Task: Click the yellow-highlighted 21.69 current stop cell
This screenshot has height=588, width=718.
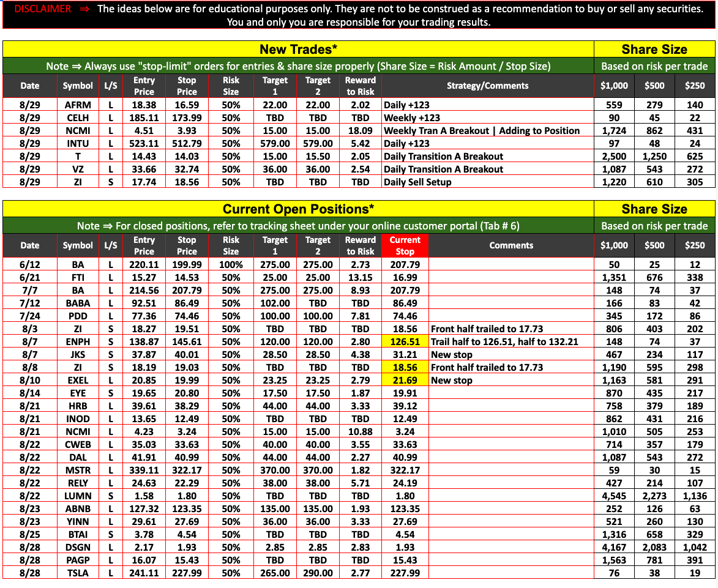Action: tap(405, 381)
